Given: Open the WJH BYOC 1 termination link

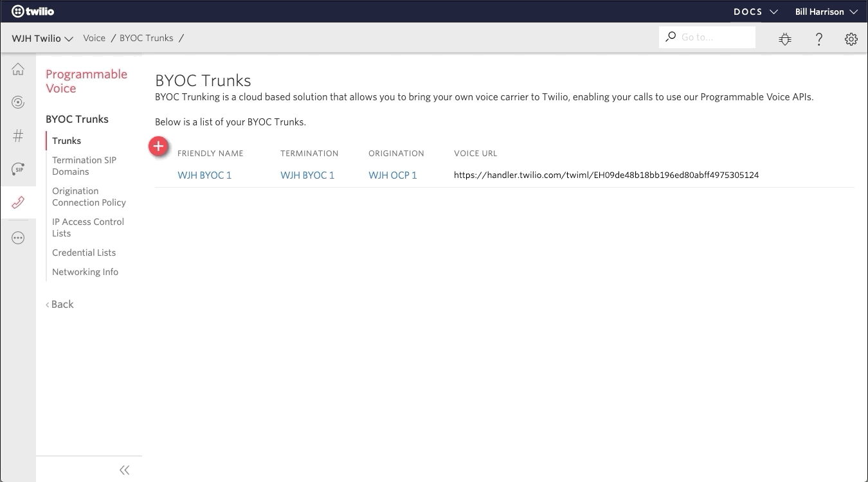Looking at the screenshot, I should (x=307, y=175).
